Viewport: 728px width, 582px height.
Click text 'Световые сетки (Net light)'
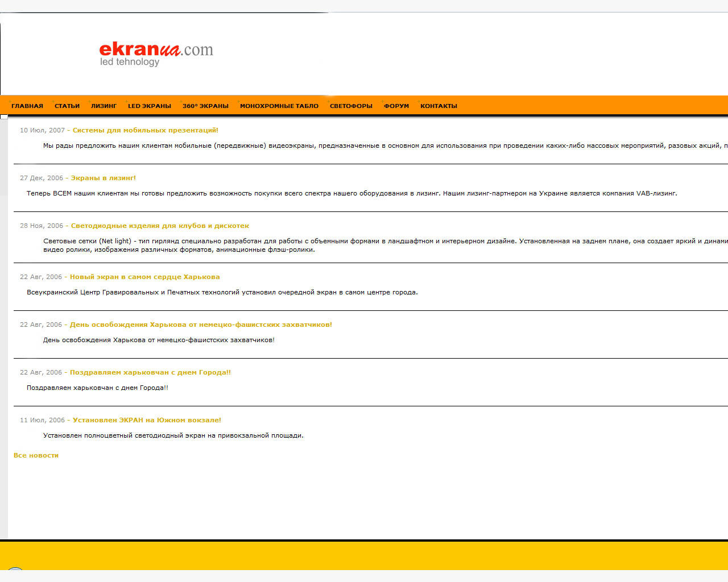tap(87, 241)
